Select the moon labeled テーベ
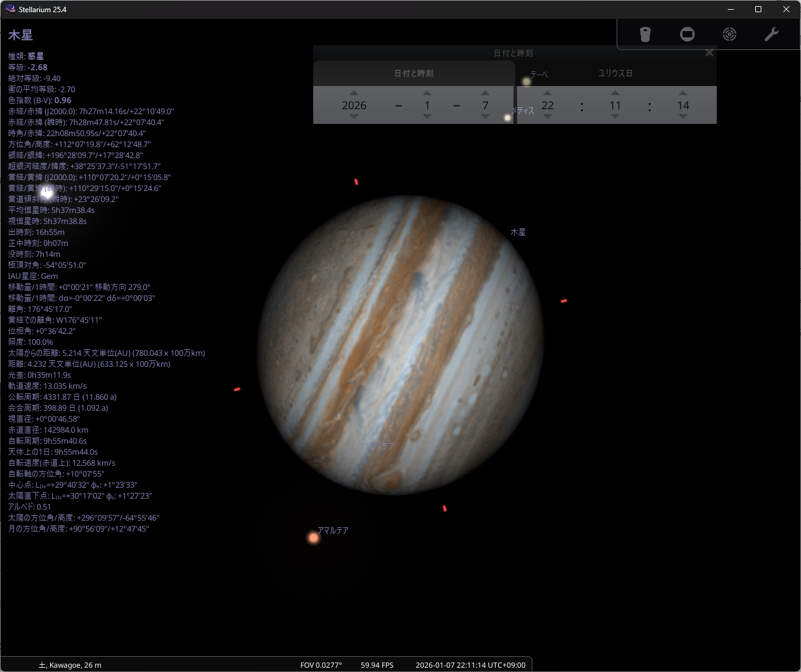 (526, 81)
